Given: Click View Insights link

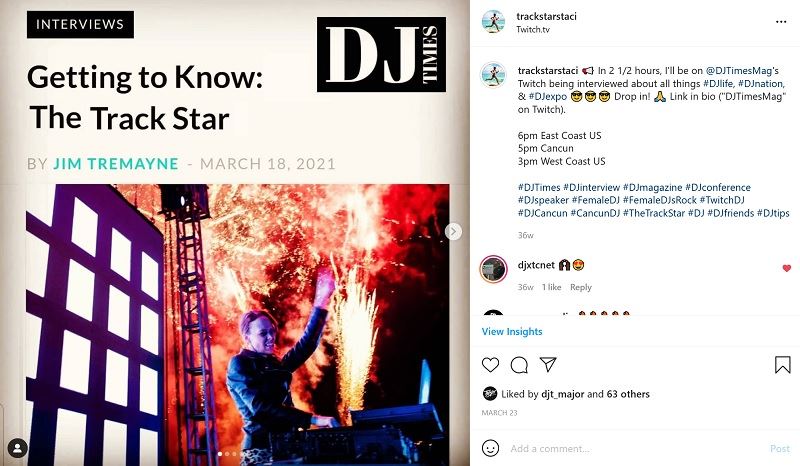Looking at the screenshot, I should click(512, 331).
